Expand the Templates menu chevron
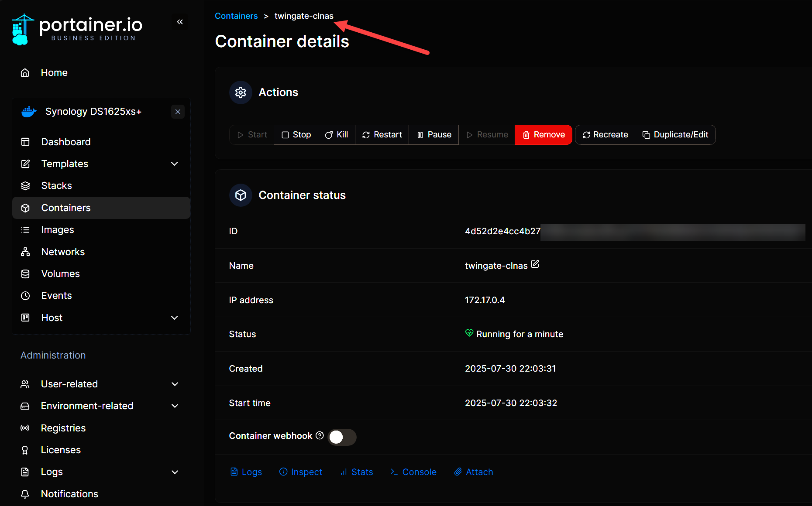The height and width of the screenshot is (506, 812). (x=175, y=164)
